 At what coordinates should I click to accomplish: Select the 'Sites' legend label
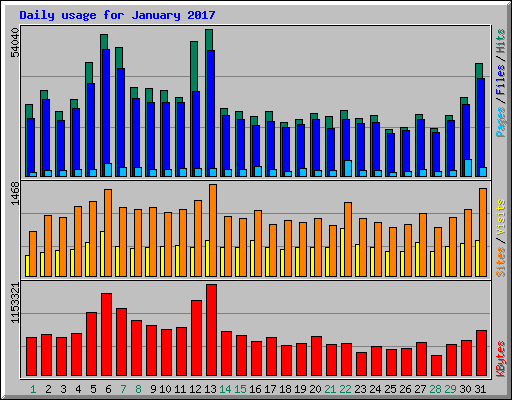(x=501, y=262)
